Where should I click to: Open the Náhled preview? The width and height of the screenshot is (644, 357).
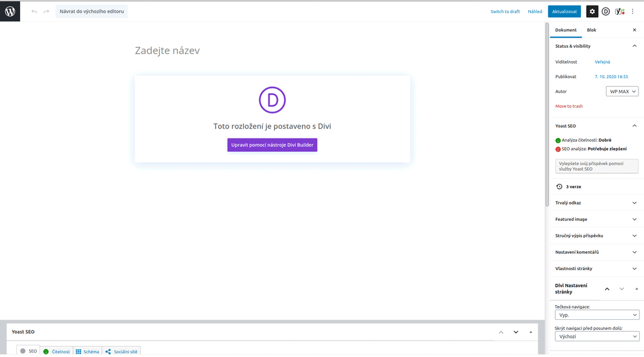coord(535,11)
